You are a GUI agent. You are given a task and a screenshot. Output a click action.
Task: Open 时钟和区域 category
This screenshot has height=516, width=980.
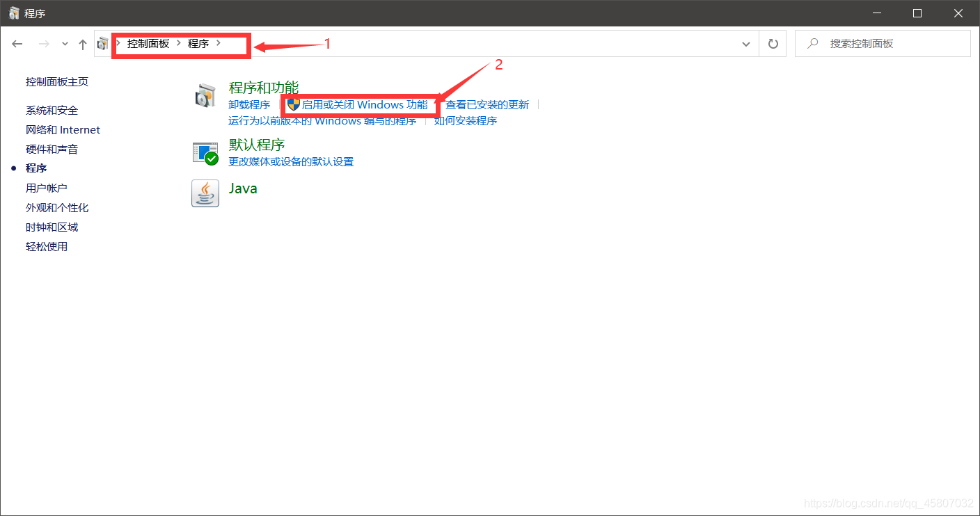pos(52,227)
